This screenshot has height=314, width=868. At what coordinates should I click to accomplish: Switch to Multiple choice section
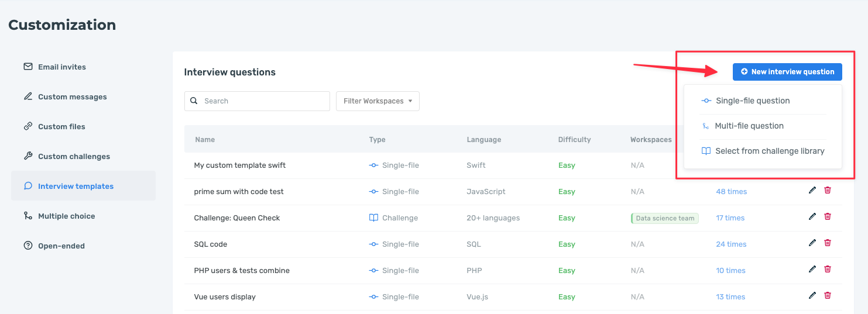pos(66,216)
